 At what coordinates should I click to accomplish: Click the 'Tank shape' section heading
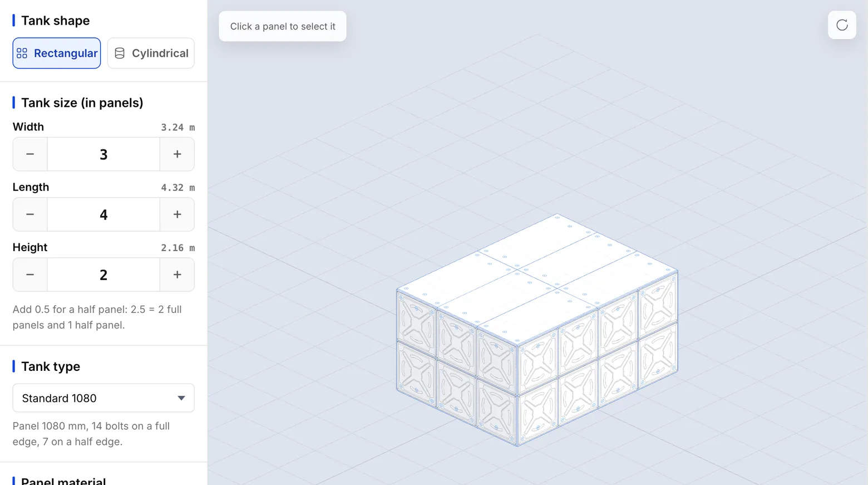point(55,21)
